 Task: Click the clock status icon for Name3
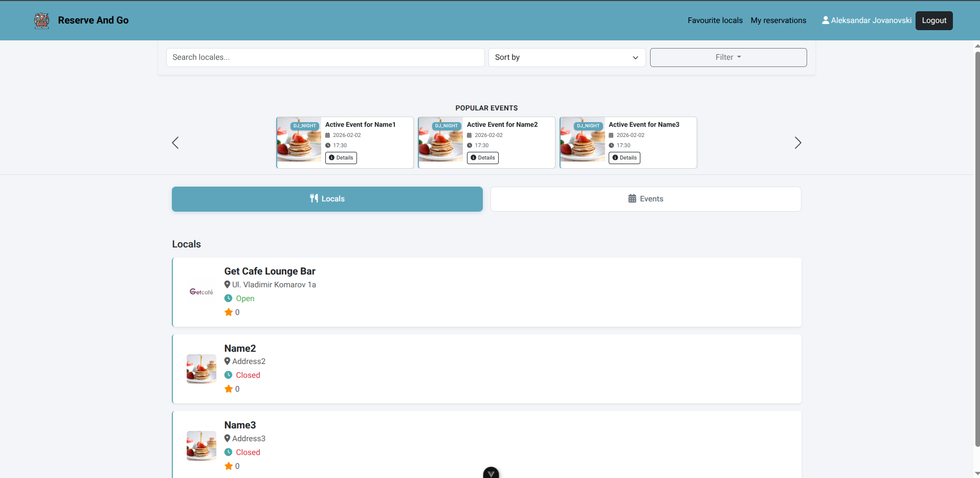[x=228, y=452]
